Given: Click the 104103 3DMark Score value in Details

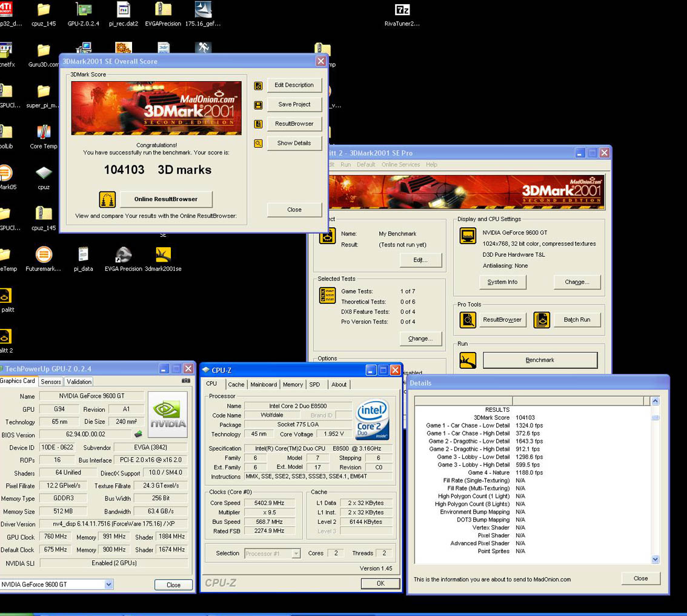Looking at the screenshot, I should 525,417.
